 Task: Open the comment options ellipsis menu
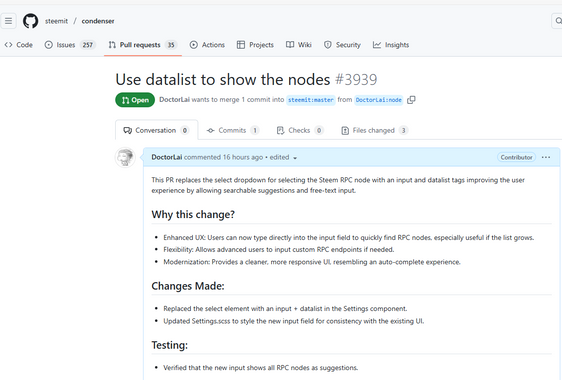(546, 157)
